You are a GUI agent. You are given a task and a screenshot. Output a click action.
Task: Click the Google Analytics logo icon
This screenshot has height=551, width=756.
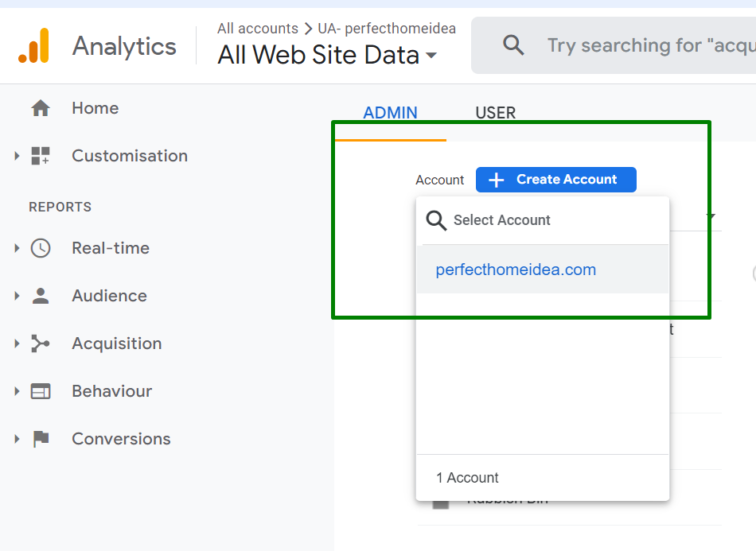click(x=33, y=45)
